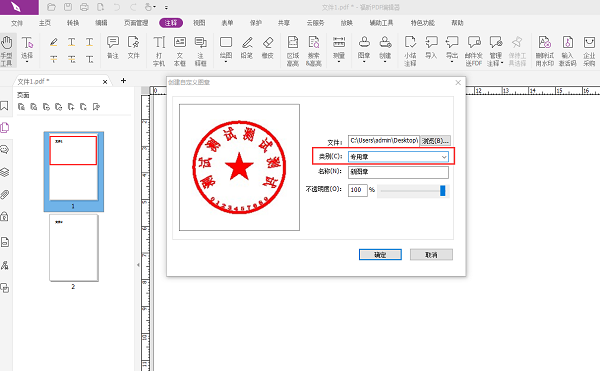The image size is (600, 371).
Task: Expand the Drawing (绘图) shapes dropdown
Action: [x=226, y=61]
